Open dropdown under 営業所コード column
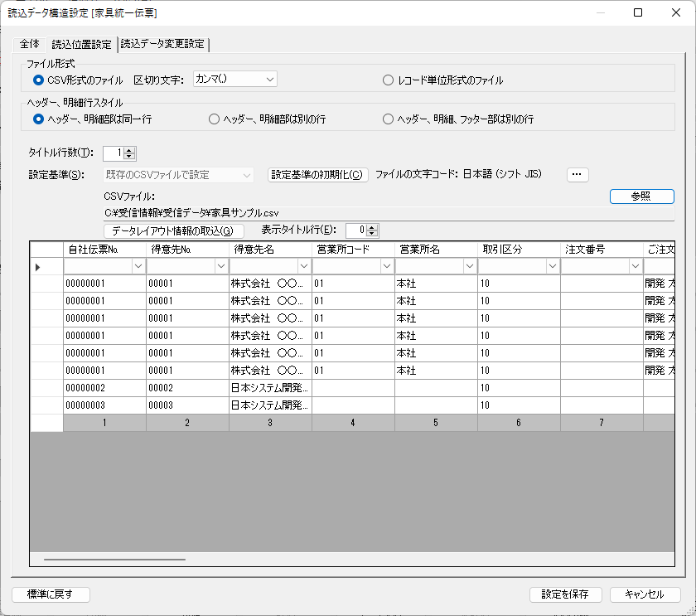 [387, 266]
